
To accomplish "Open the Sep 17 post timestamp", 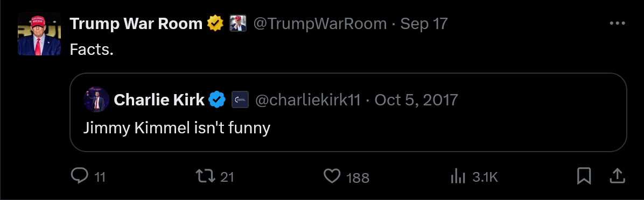I will [424, 24].
